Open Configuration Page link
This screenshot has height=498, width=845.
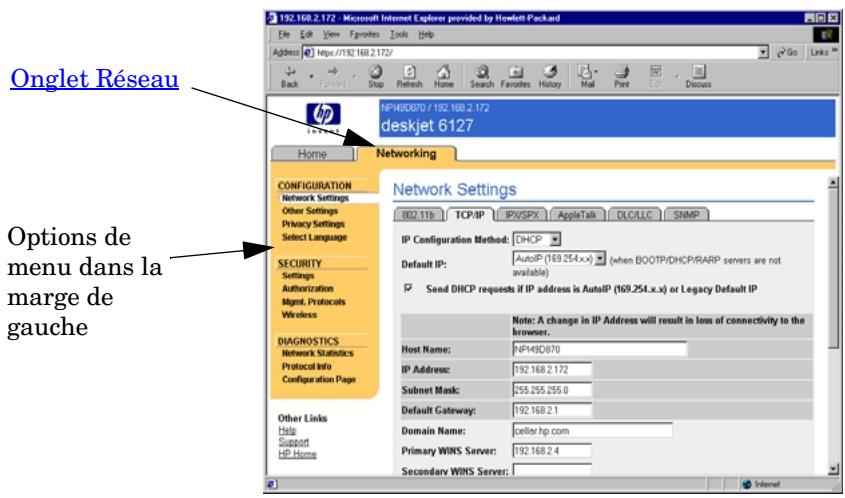click(x=318, y=379)
